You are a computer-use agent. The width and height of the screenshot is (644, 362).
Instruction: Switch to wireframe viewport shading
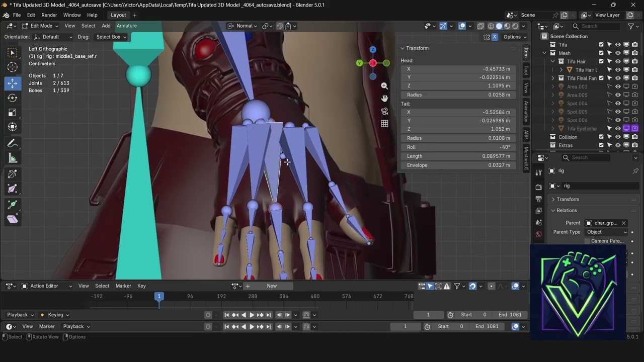[491, 26]
